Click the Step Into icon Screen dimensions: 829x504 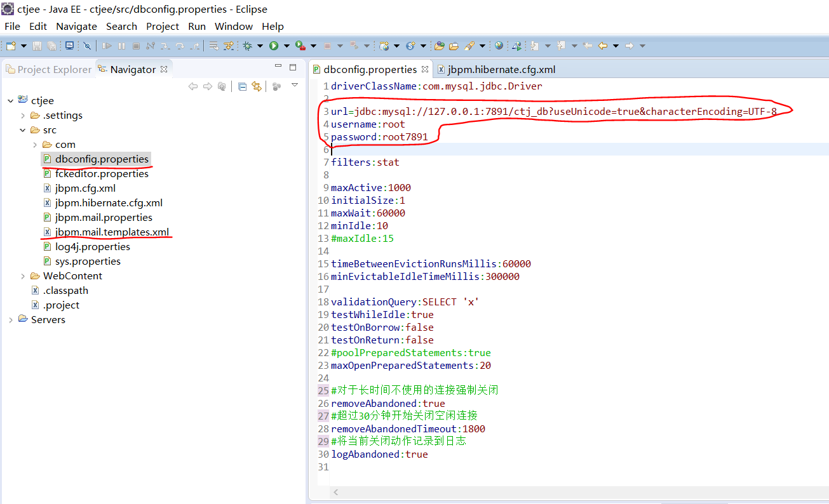(x=165, y=46)
